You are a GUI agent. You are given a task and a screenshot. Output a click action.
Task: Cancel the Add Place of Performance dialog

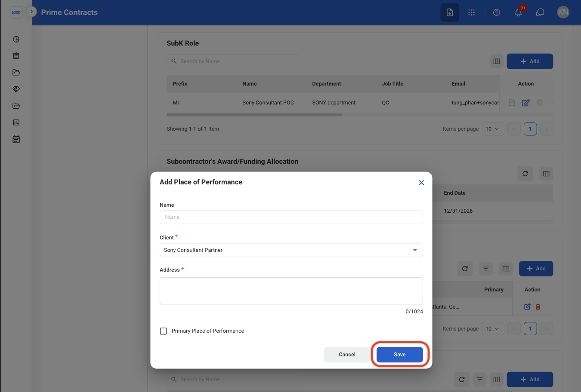[347, 355]
